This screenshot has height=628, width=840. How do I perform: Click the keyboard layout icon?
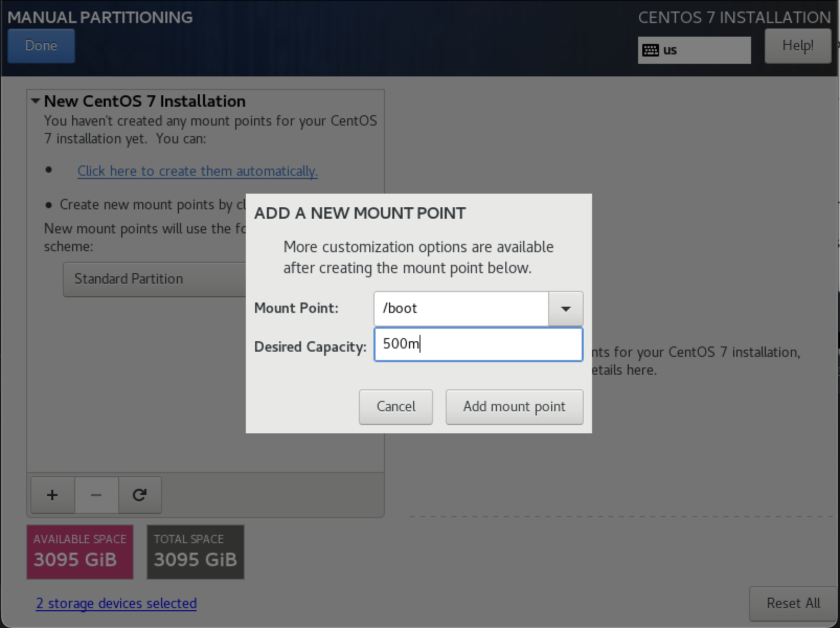pyautogui.click(x=650, y=50)
